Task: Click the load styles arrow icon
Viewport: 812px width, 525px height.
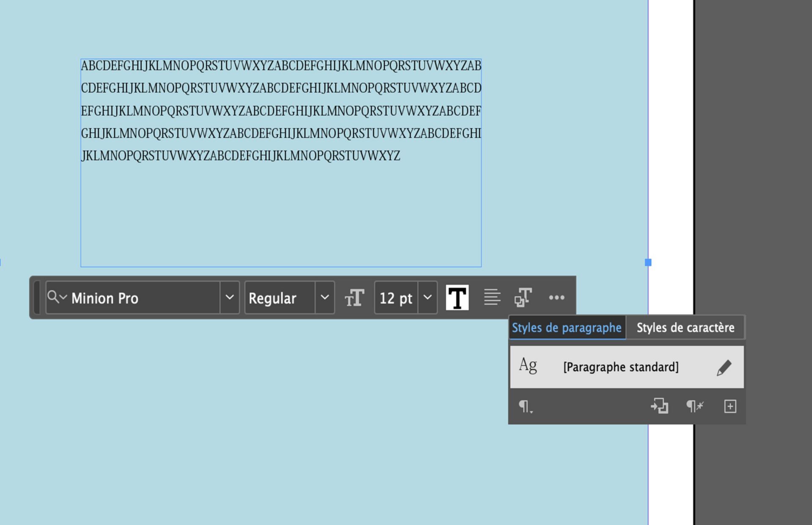Action: point(659,406)
